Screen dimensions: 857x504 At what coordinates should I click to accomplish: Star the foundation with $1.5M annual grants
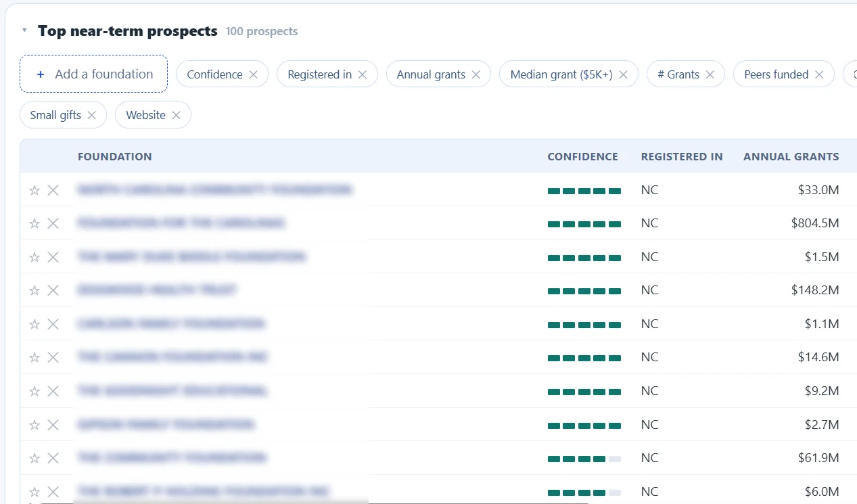pyautogui.click(x=34, y=257)
